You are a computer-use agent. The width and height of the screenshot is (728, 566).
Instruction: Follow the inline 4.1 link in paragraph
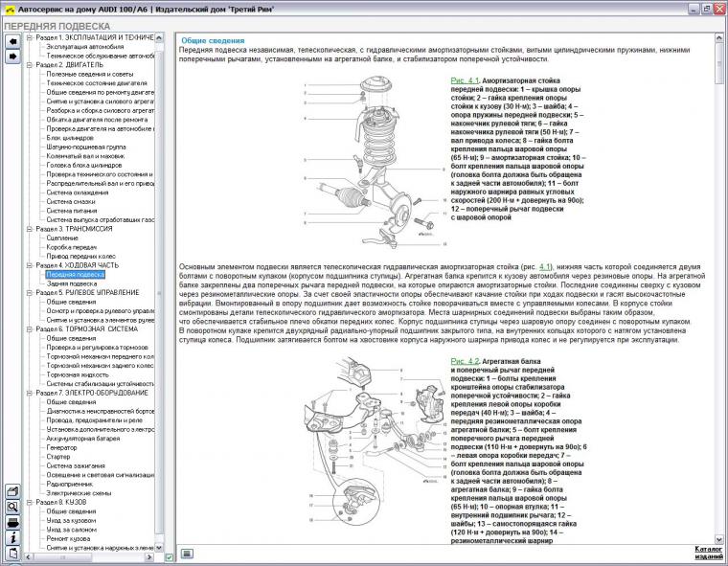point(545,266)
